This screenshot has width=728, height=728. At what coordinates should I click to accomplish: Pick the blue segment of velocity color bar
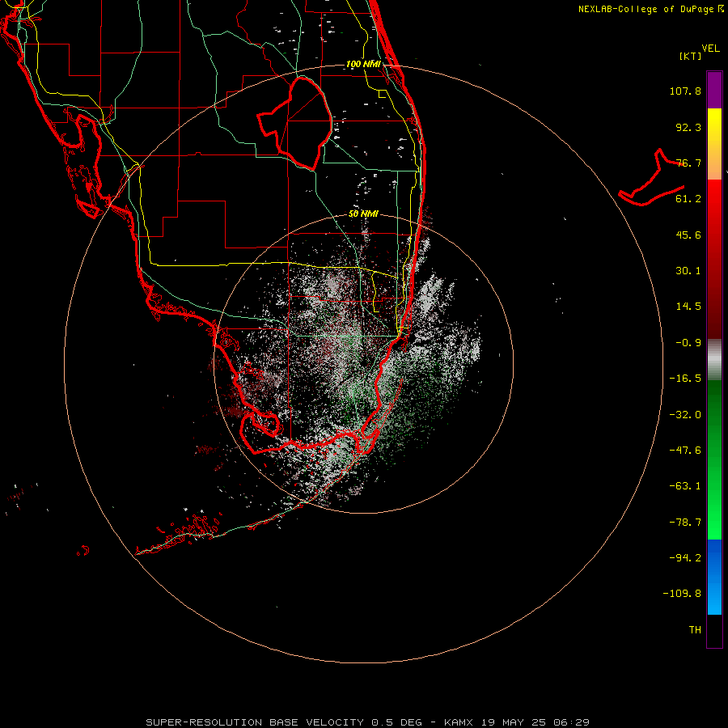pos(714,577)
